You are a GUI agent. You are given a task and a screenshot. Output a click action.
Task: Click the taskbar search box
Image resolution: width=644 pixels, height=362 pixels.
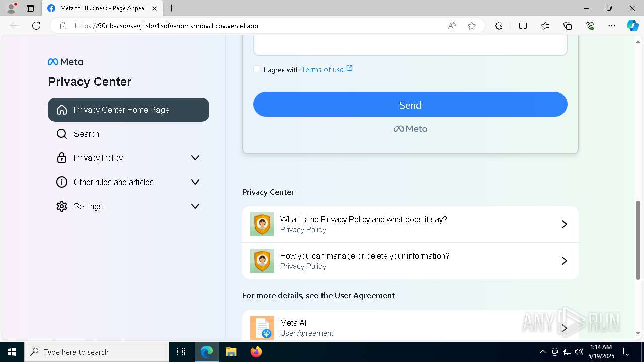(x=97, y=352)
